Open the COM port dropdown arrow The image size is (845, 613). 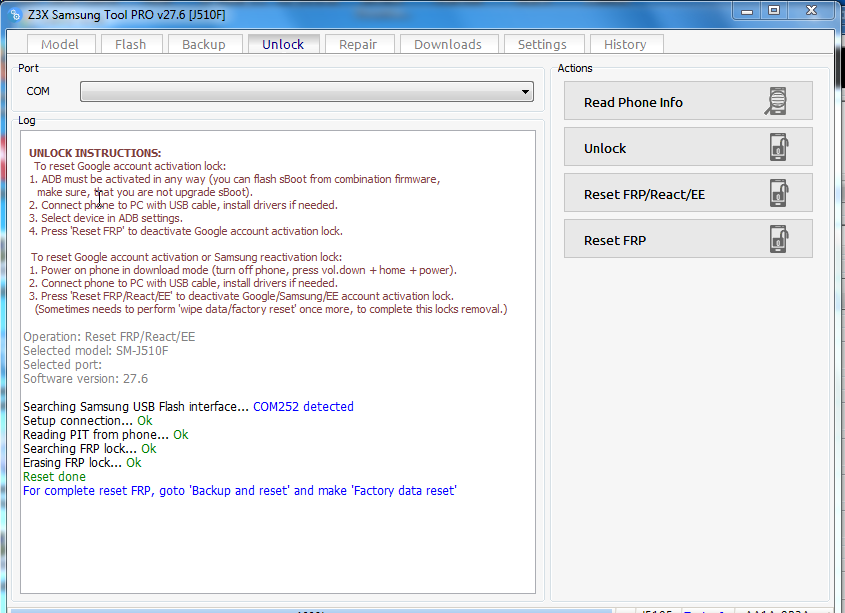point(525,92)
